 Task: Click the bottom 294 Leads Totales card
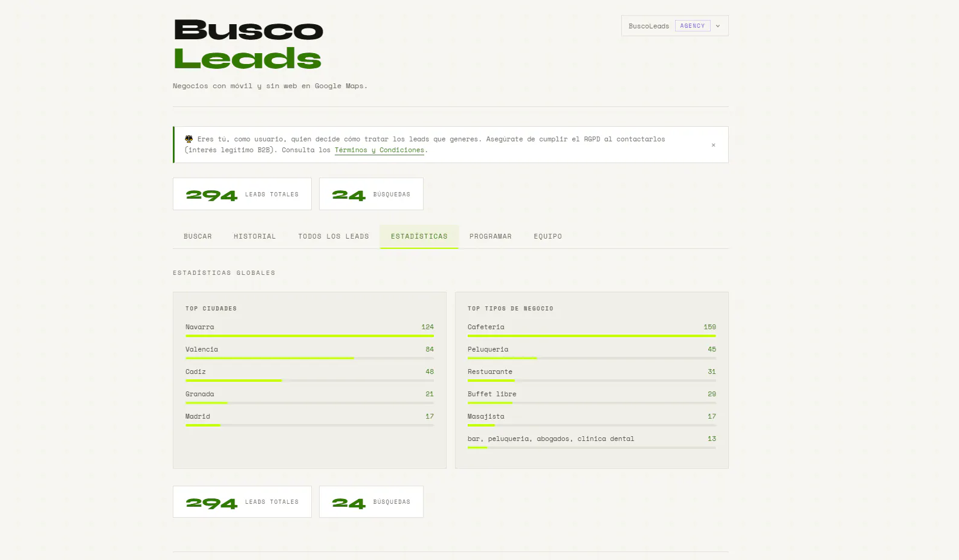[x=242, y=501]
